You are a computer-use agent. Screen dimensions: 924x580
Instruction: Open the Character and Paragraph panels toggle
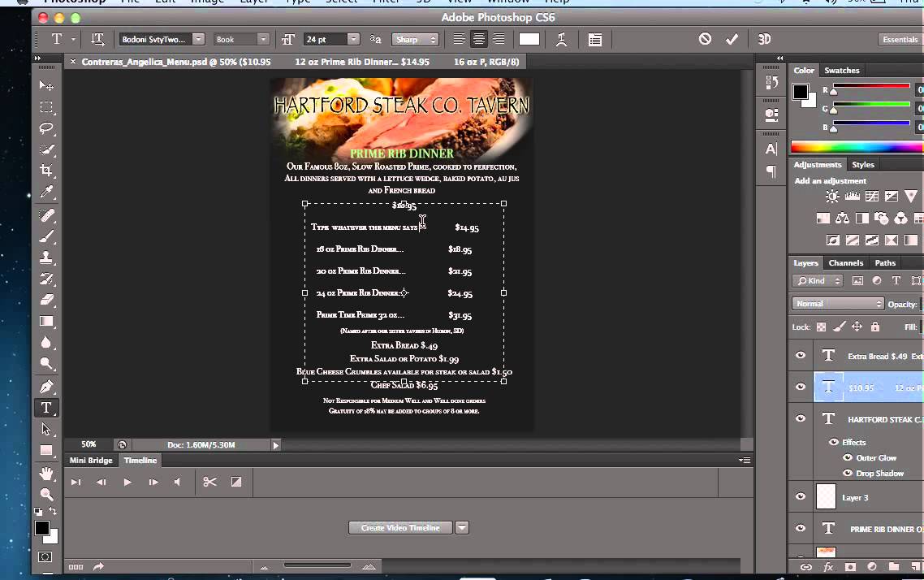tap(595, 40)
